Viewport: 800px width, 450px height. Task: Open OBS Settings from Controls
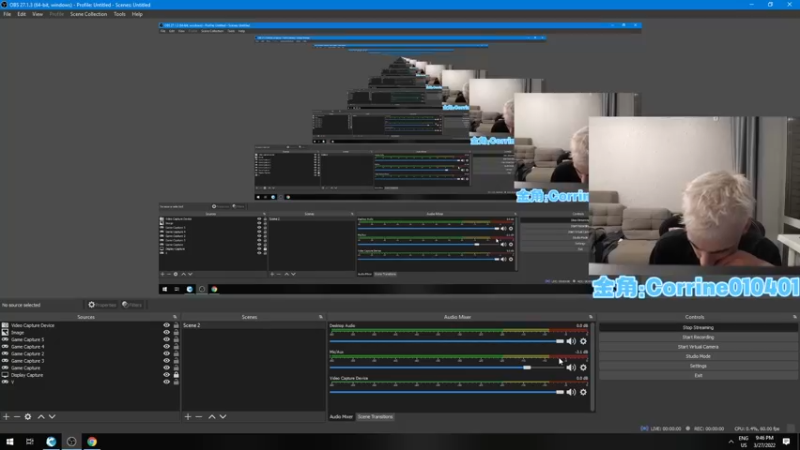698,366
